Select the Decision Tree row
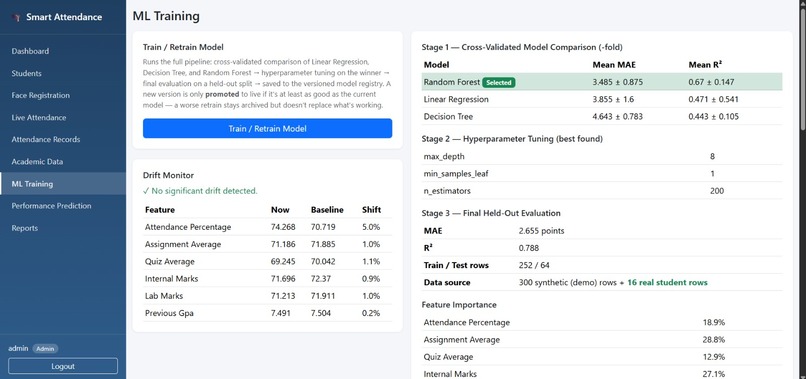This screenshot has width=806, height=379. tap(602, 117)
